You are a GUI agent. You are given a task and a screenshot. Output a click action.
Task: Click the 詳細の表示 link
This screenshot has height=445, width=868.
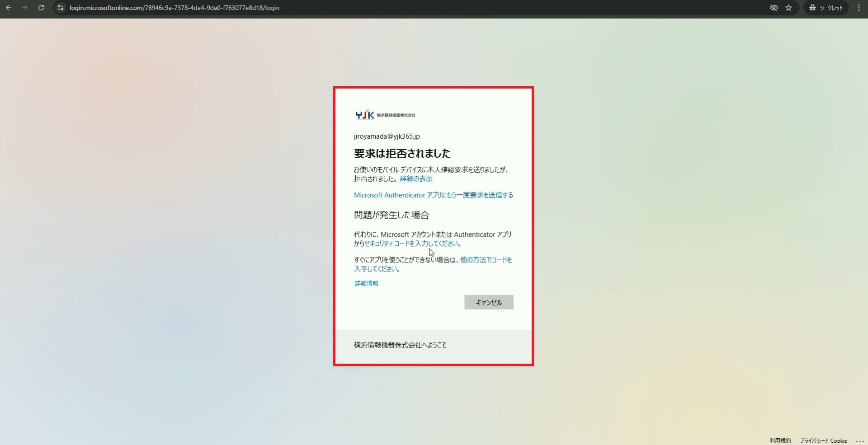click(416, 179)
